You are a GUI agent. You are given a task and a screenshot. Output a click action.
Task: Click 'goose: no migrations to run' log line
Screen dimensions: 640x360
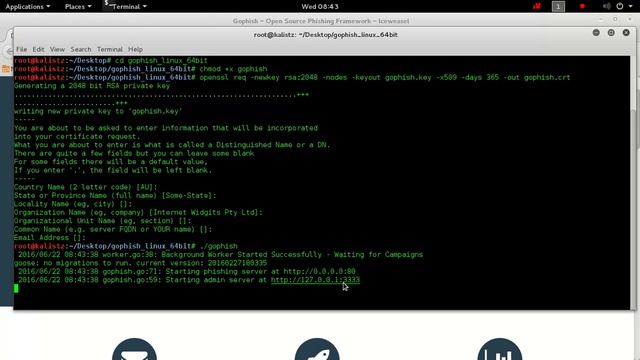(x=140, y=263)
